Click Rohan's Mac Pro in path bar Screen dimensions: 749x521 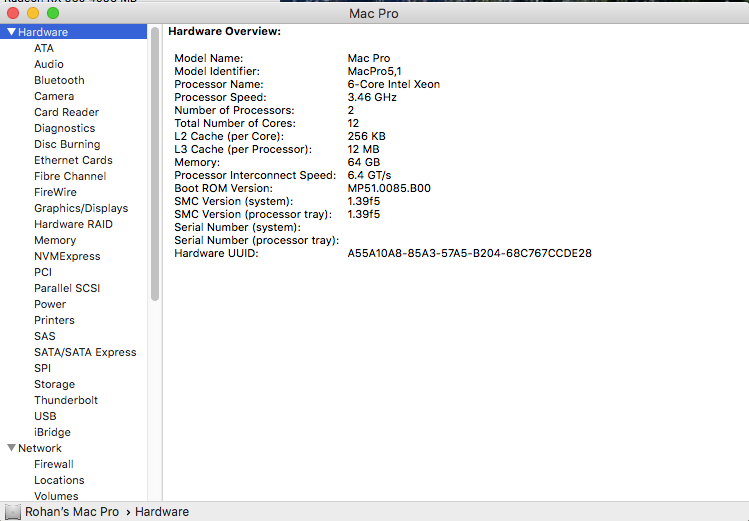point(72,511)
